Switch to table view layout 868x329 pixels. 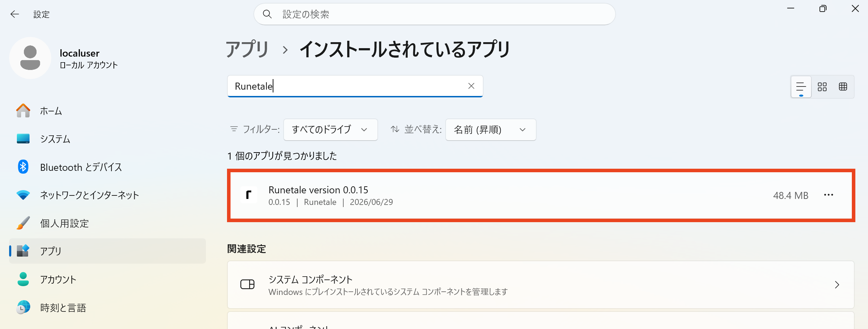click(843, 87)
